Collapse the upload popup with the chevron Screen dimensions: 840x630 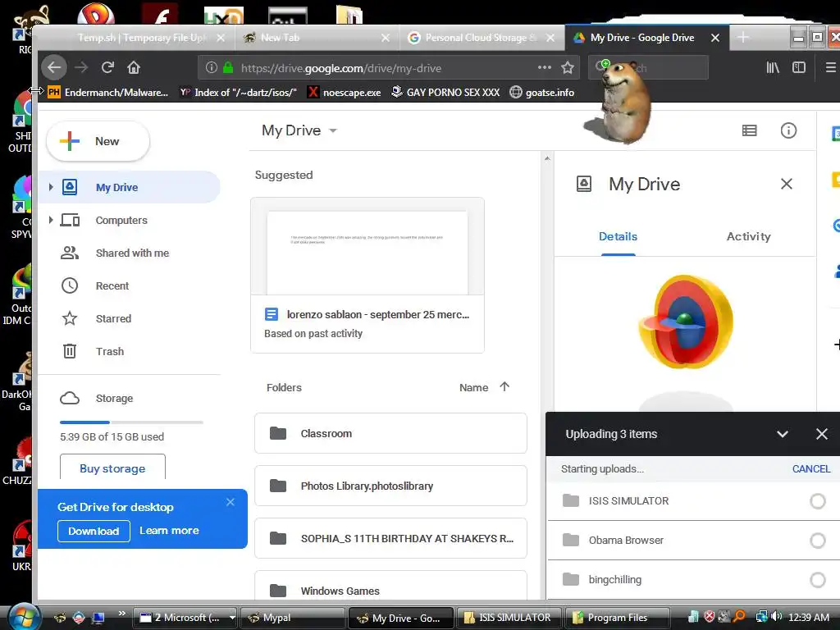click(x=782, y=434)
